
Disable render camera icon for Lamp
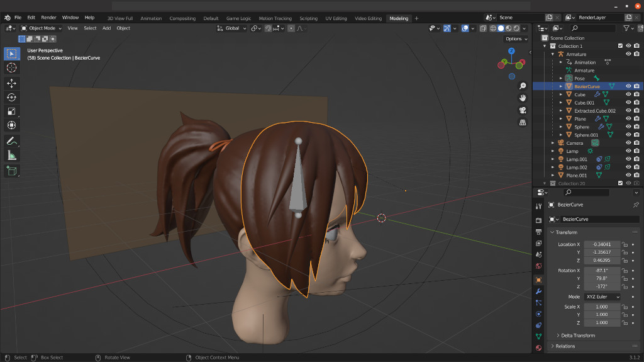(636, 151)
